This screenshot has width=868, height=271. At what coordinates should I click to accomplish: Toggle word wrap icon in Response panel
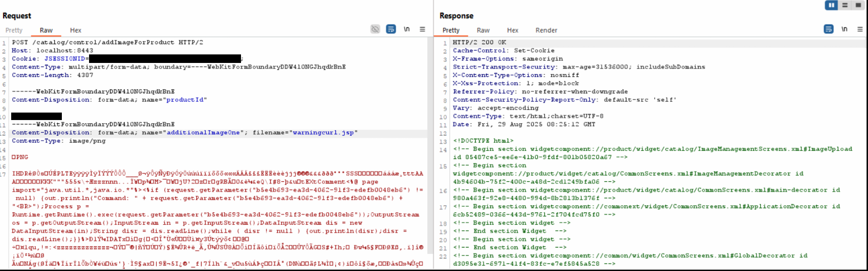pos(829,29)
